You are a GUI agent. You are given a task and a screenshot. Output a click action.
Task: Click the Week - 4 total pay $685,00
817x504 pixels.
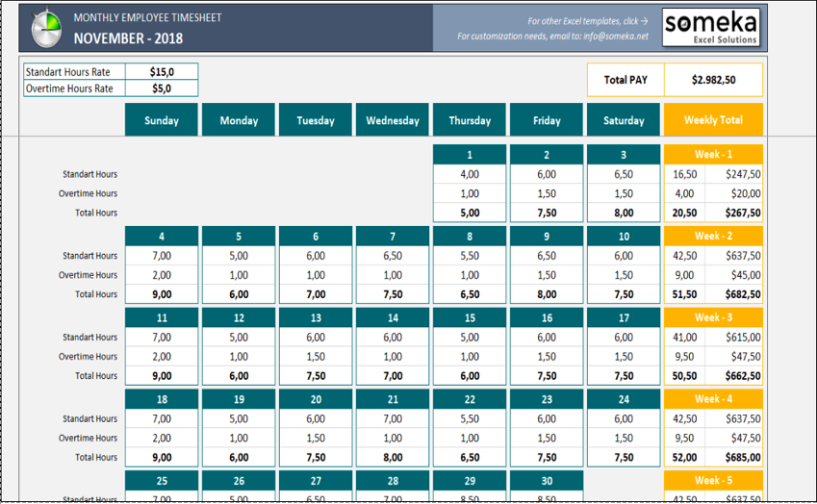(733, 458)
